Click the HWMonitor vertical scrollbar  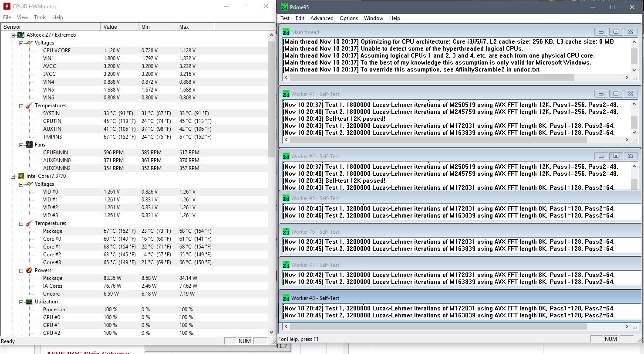tap(272, 183)
